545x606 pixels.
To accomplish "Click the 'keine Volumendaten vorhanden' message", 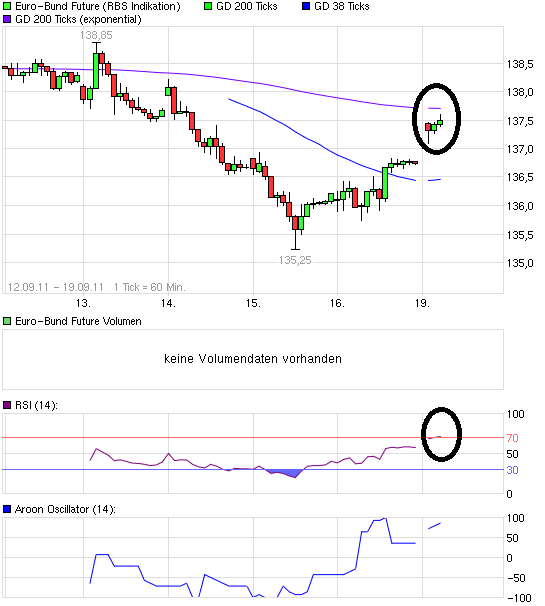I will [x=253, y=359].
